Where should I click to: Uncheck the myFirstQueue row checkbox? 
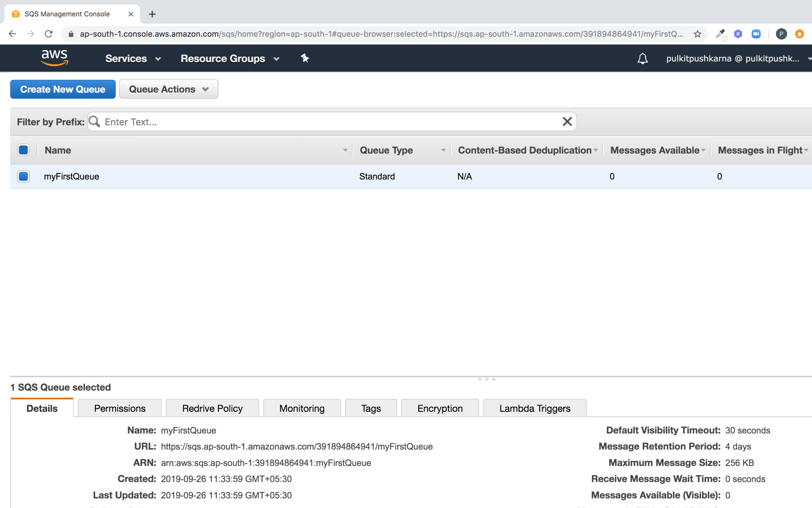coord(23,176)
